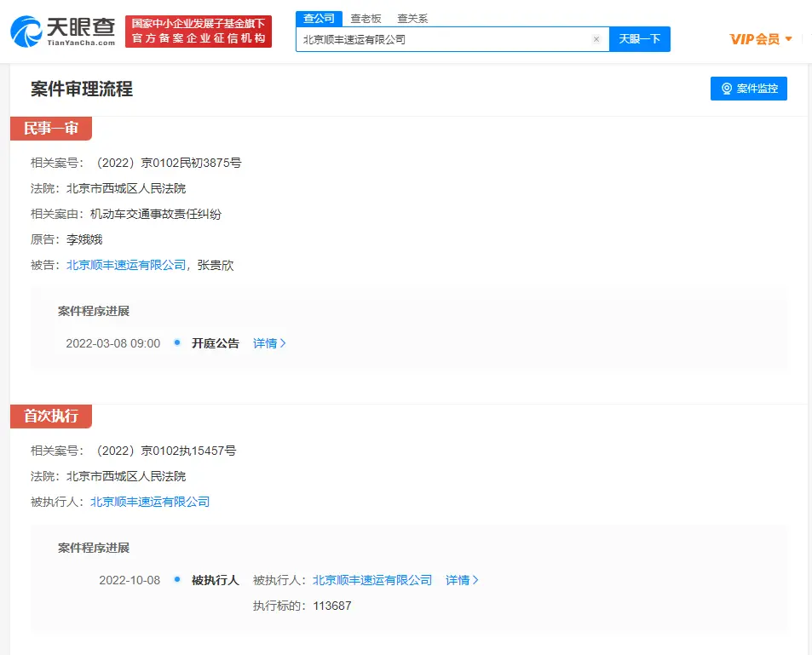Open 北京顺丰速运有限公司 link in the 2022-10-08 progress row
The height and width of the screenshot is (655, 812).
(372, 580)
